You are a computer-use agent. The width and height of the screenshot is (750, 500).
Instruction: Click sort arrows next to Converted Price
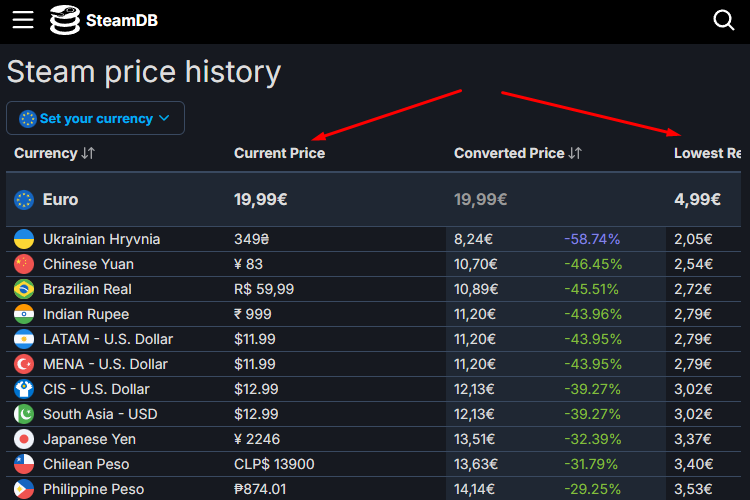click(575, 153)
